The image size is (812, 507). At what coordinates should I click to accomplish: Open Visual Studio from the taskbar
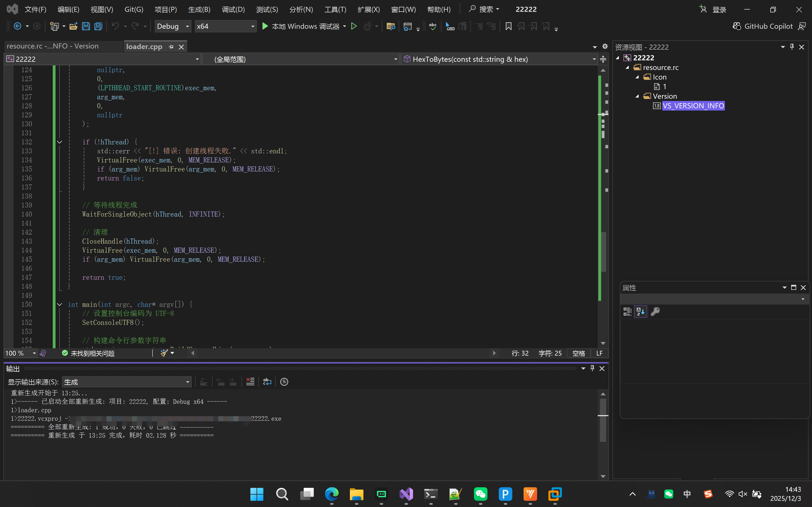pyautogui.click(x=406, y=494)
